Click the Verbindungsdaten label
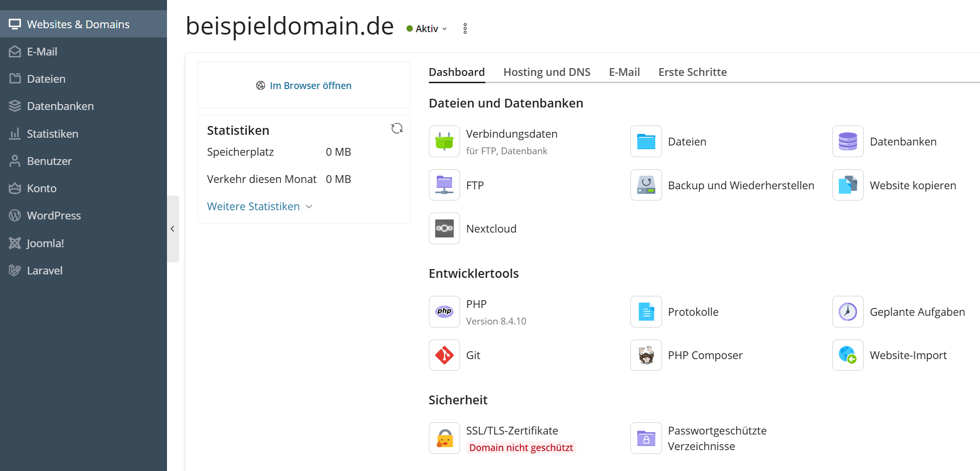 [512, 134]
